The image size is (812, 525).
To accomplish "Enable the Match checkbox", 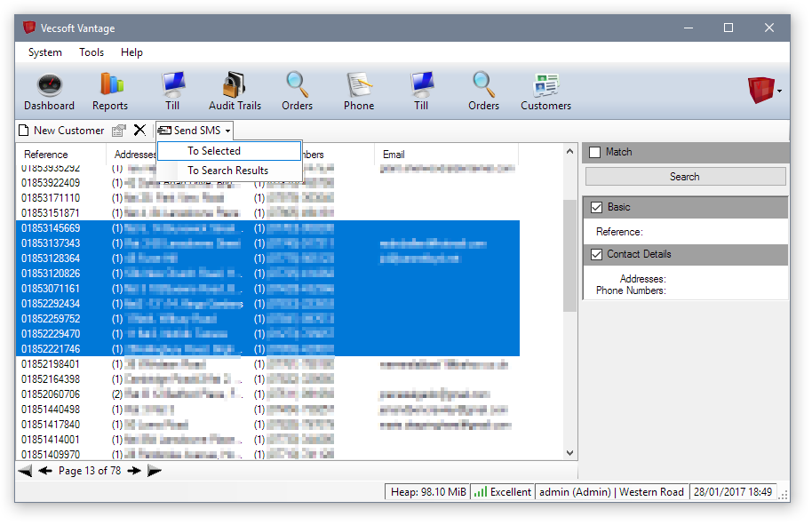I will pos(595,152).
